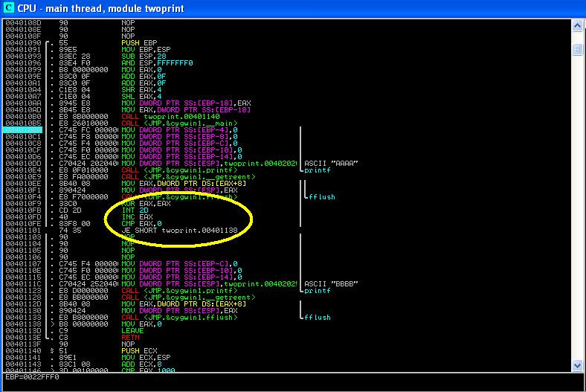The width and height of the screenshot is (586, 392).
Task: Select row 004010A4 SHR EAX,4
Action: (287, 90)
